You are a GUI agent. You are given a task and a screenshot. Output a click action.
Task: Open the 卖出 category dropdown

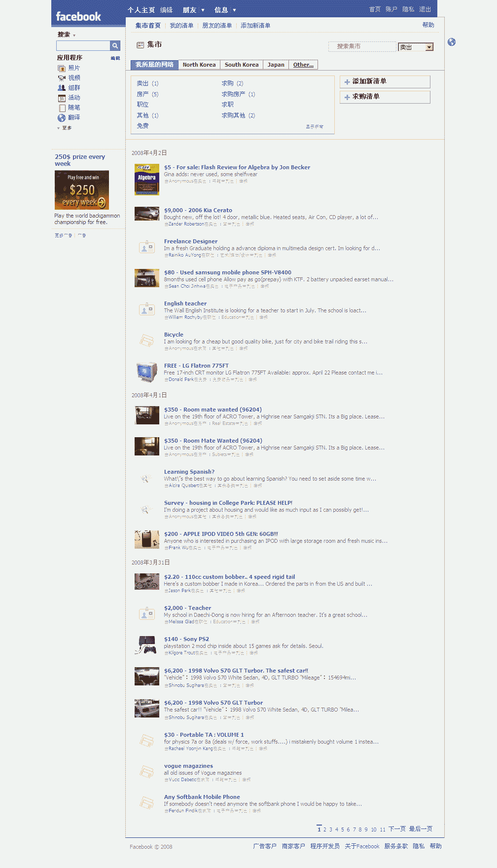tap(416, 47)
